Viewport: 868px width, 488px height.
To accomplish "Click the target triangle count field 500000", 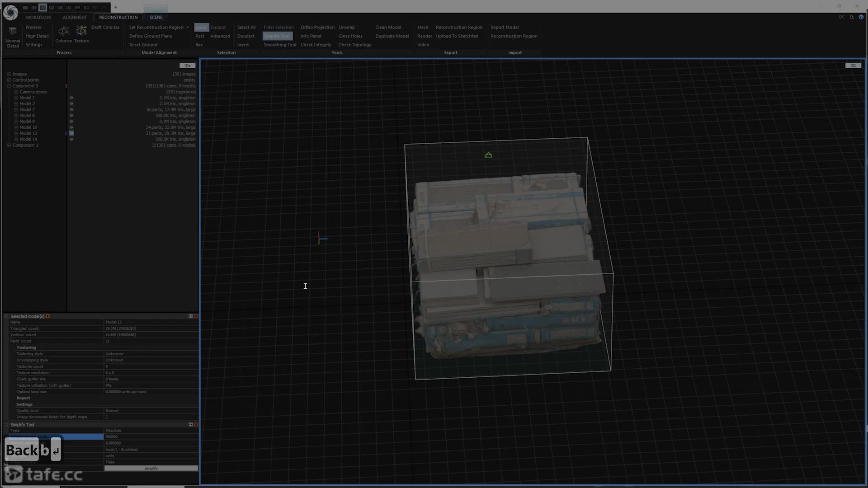I will pyautogui.click(x=151, y=437).
